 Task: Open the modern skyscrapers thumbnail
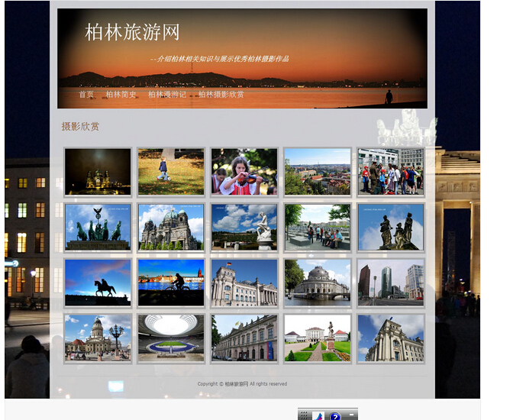(391, 283)
